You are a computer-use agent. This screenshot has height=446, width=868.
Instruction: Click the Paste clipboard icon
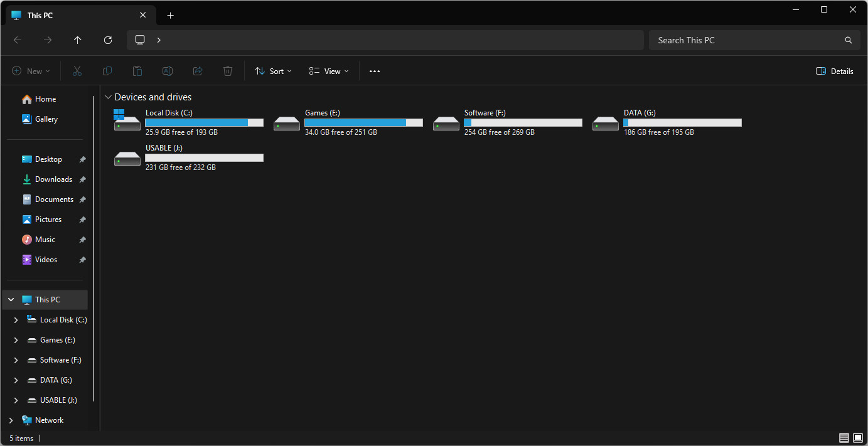click(137, 72)
